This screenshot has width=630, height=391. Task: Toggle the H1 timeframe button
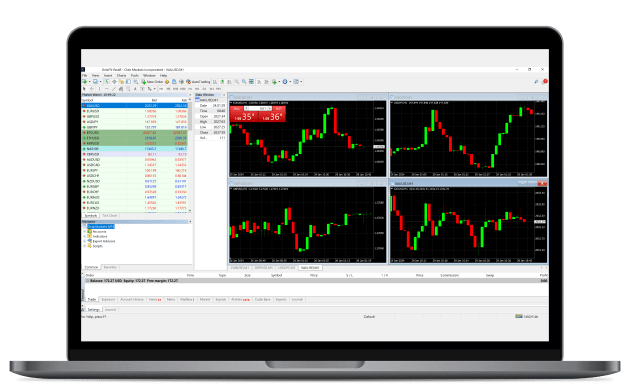(x=190, y=89)
